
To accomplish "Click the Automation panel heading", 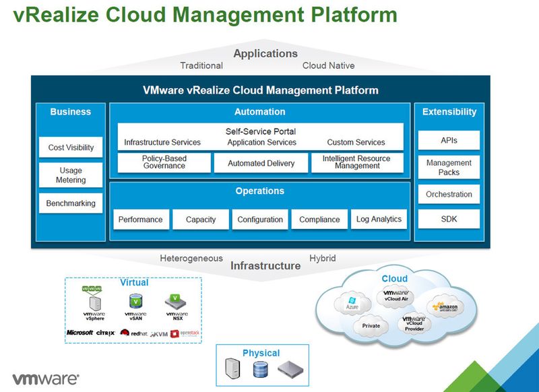I will coord(260,112).
